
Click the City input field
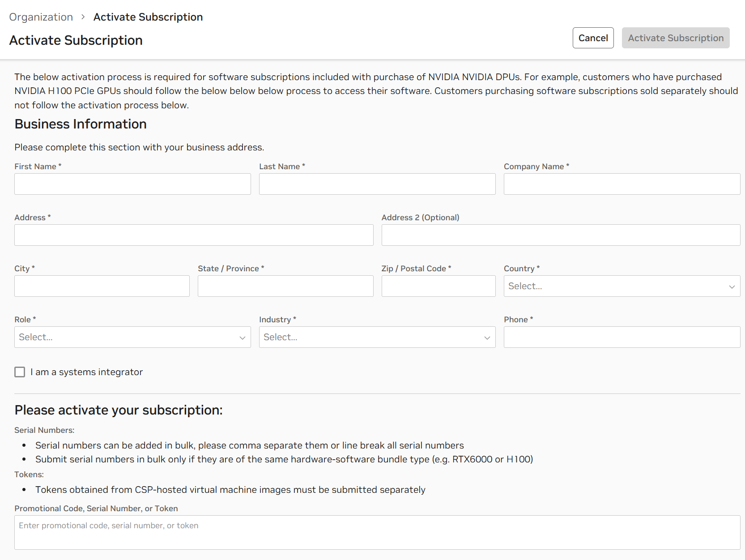102,286
